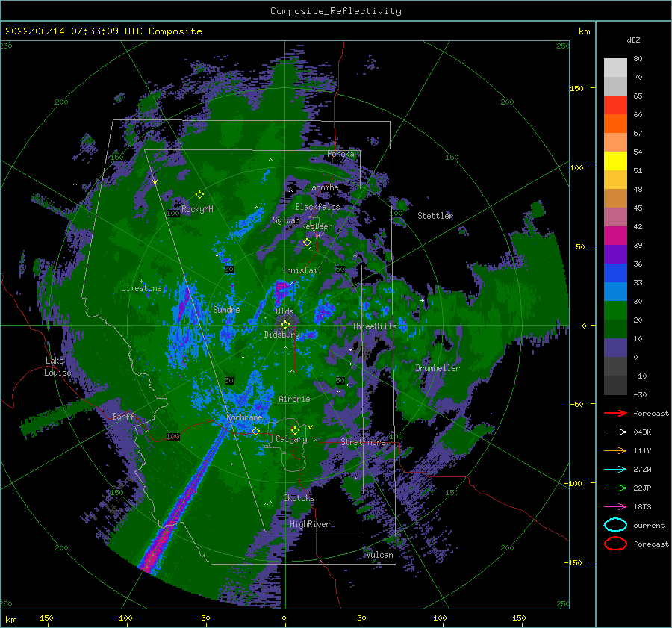Click the red swatch in dBZ scale
Image resolution: width=672 pixels, height=628 pixels.
click(x=615, y=105)
